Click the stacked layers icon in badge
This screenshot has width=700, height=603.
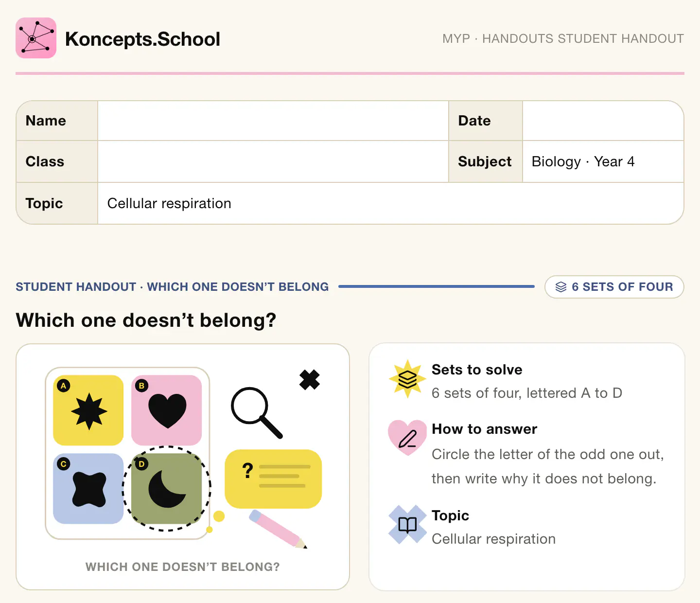tap(561, 287)
